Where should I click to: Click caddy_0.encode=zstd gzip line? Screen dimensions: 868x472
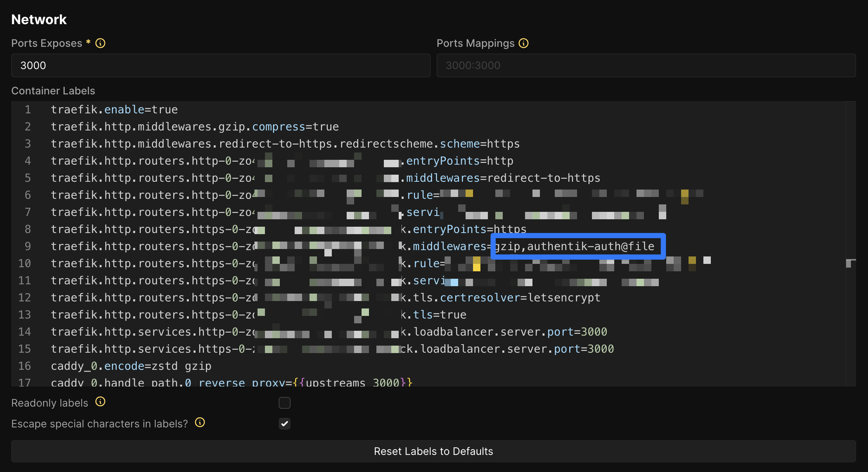click(131, 366)
